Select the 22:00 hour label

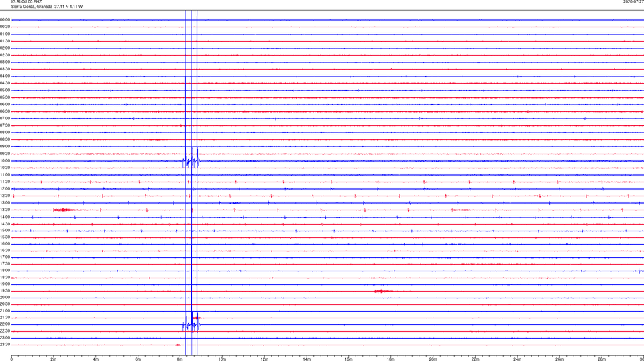[5, 324]
